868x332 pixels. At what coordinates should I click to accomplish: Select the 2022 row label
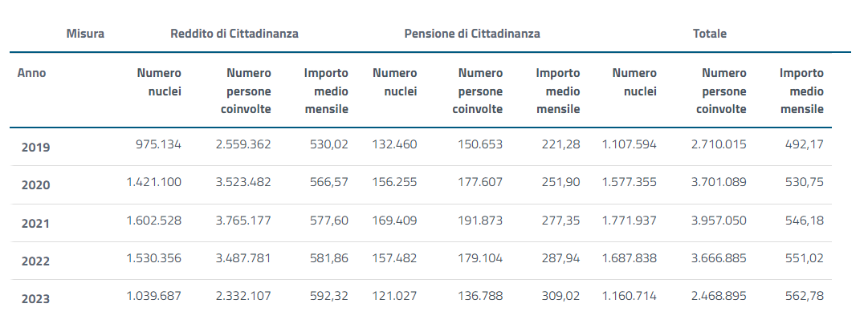pyautogui.click(x=35, y=261)
